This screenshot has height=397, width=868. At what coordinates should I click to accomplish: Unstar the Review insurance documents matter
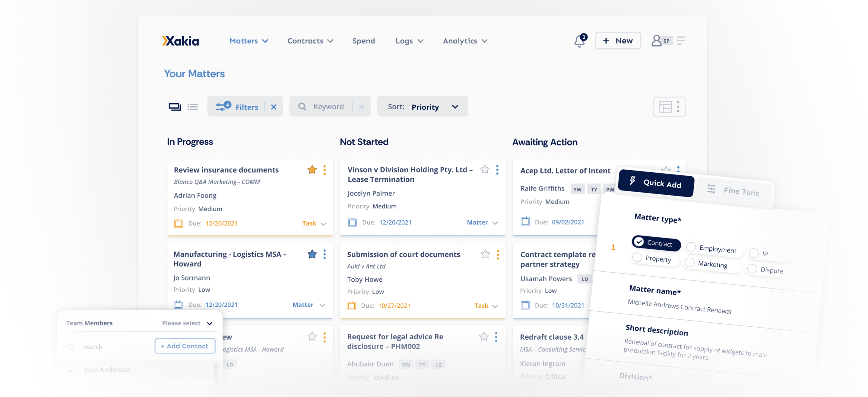tap(312, 170)
